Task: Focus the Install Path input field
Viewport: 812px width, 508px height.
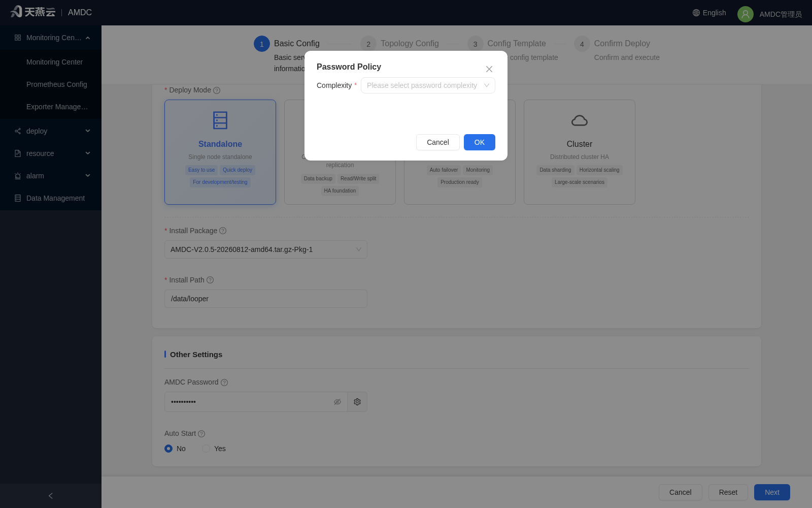Action: coord(266,299)
